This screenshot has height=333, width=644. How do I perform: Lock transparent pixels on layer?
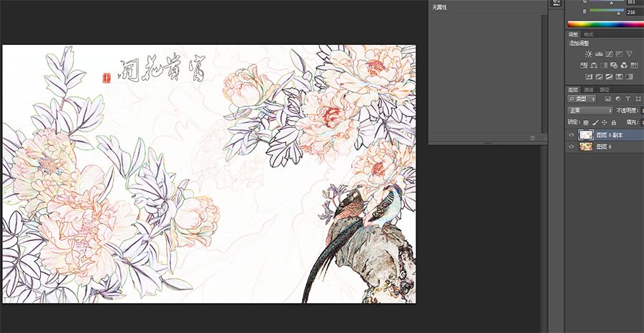pyautogui.click(x=586, y=122)
